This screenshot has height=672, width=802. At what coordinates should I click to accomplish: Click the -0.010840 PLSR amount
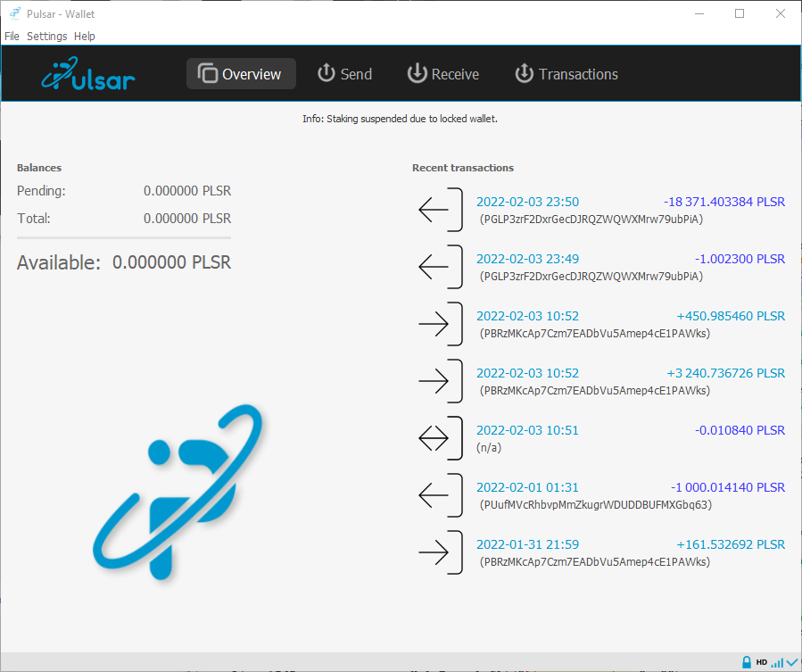coord(740,430)
